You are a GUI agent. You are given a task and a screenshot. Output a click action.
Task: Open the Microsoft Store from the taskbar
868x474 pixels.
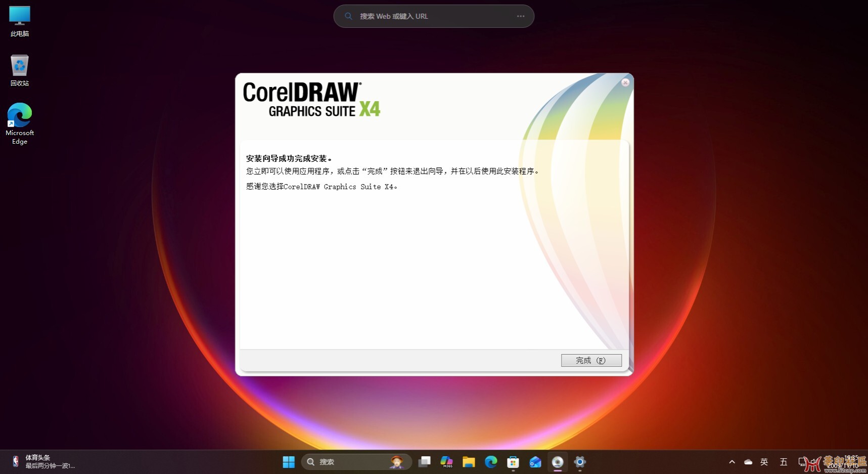(513, 462)
